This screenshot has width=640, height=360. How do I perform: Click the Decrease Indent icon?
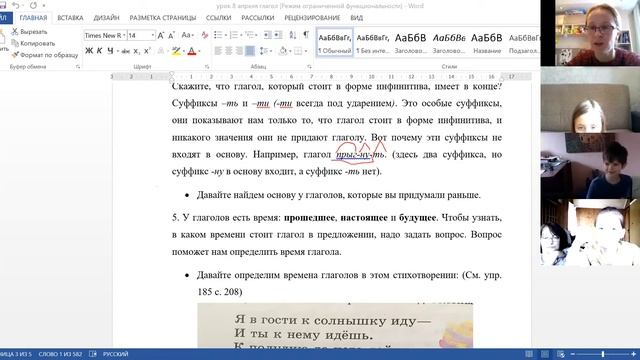point(267,35)
